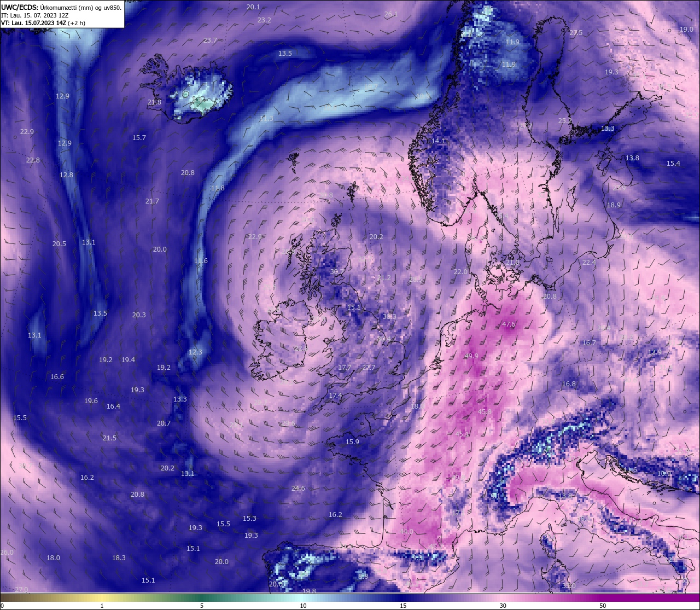
Task: Click the 24.6 value in Bay of Biscay
Action: (298, 488)
